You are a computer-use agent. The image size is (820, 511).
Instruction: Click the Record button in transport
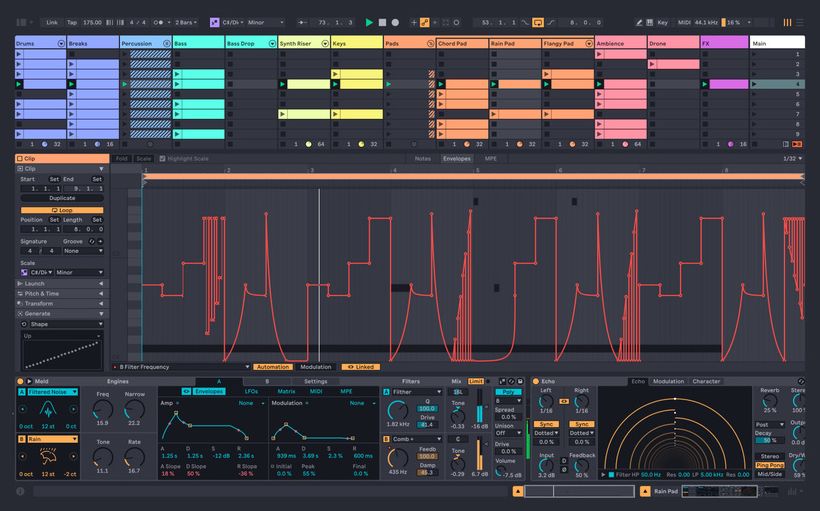pyautogui.click(x=395, y=21)
